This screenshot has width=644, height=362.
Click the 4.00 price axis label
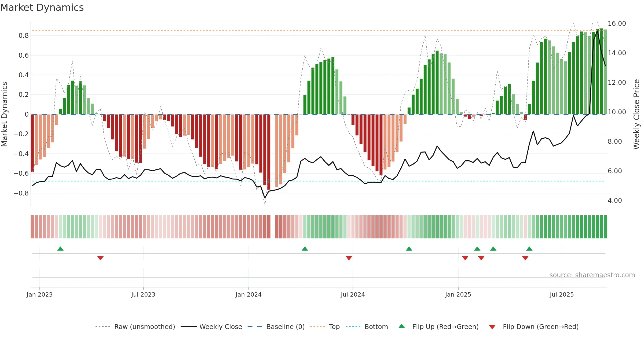(615, 201)
